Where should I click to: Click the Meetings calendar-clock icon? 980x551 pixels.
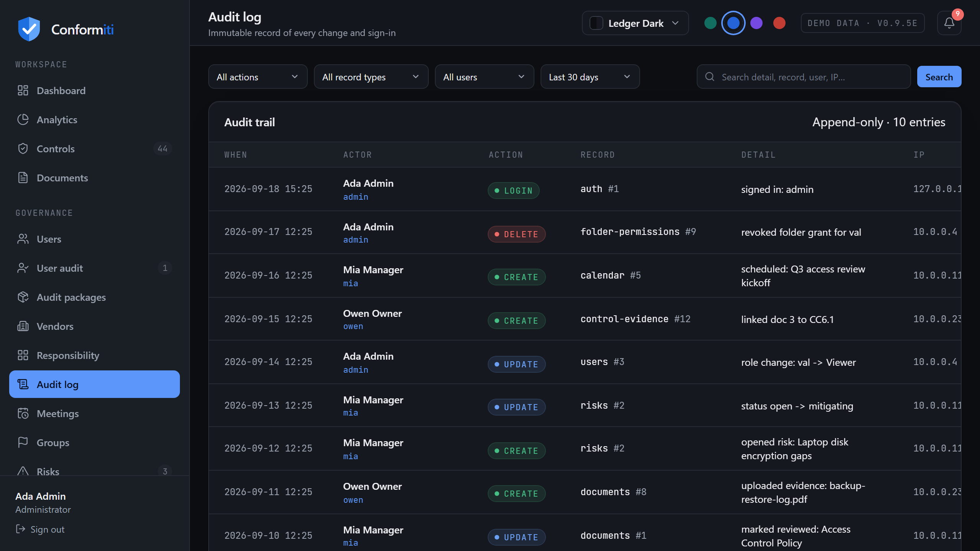(23, 413)
